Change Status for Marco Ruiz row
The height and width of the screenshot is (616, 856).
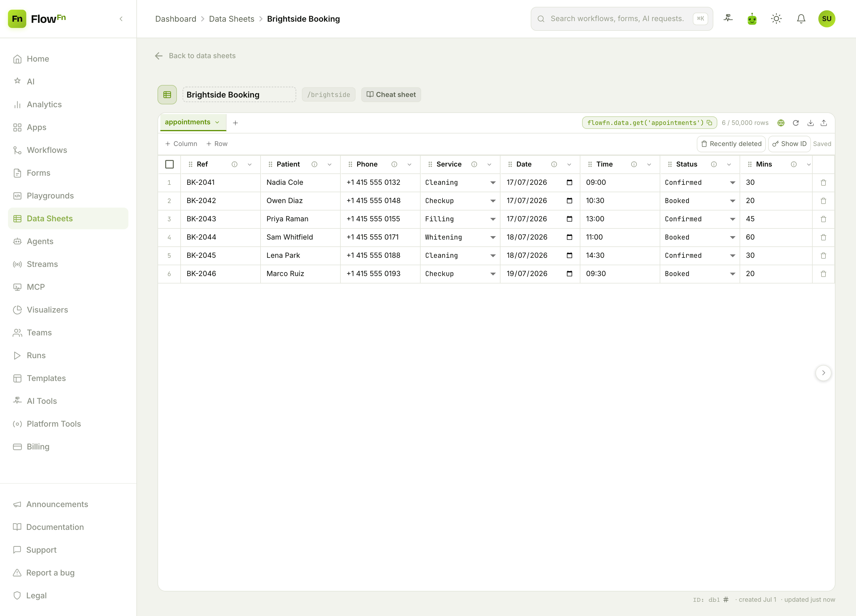[x=700, y=274]
